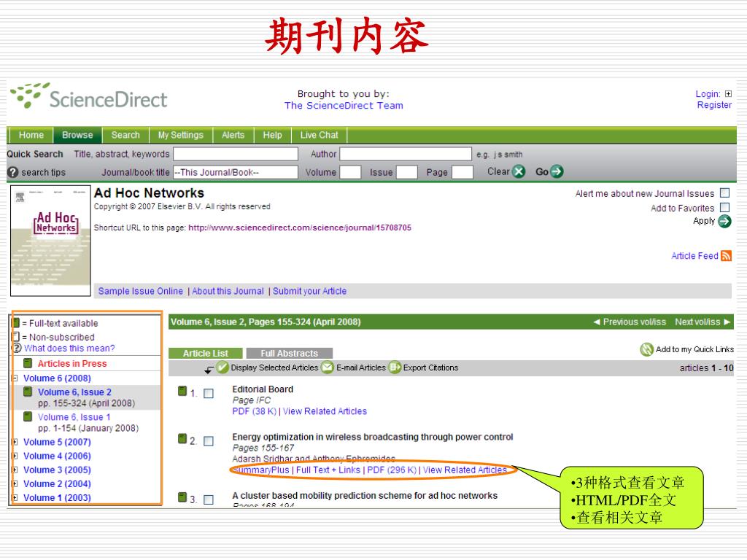Click the Clear button X icon
This screenshot has height=560, width=747.
pyautogui.click(x=519, y=171)
